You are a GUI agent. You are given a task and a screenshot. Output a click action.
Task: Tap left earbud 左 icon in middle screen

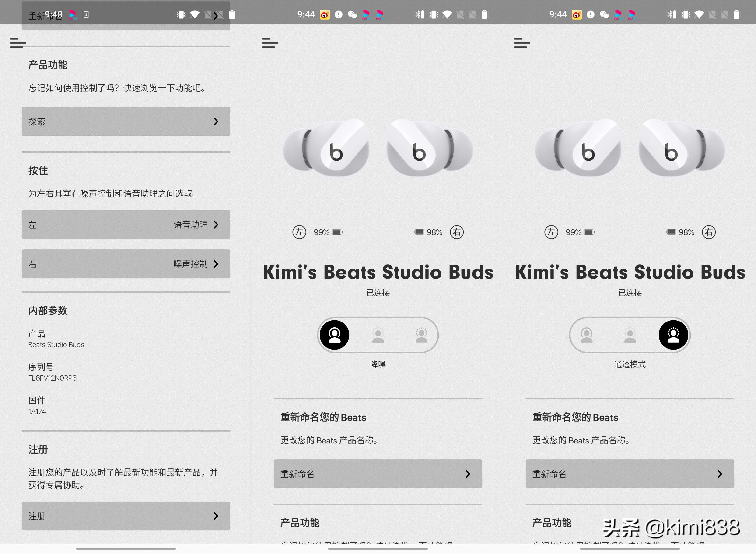click(x=299, y=232)
